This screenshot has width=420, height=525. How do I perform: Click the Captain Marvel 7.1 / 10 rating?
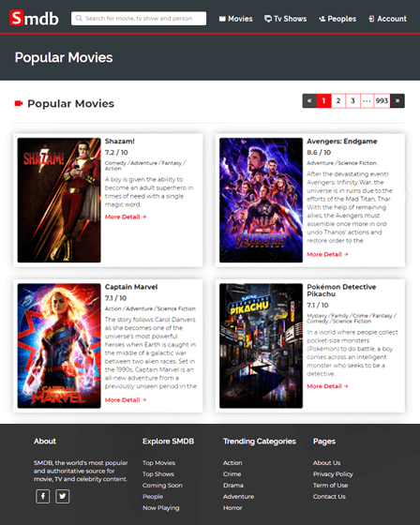point(115,298)
